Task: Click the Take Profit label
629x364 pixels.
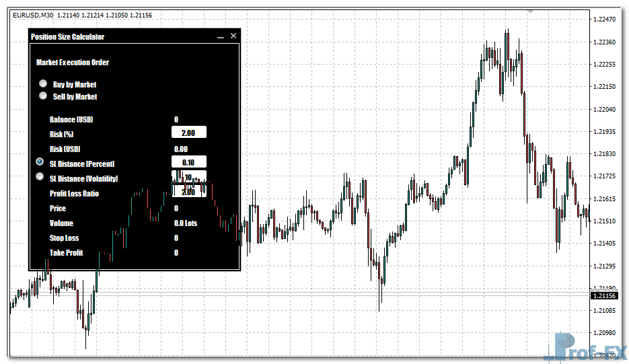Action: [66, 253]
